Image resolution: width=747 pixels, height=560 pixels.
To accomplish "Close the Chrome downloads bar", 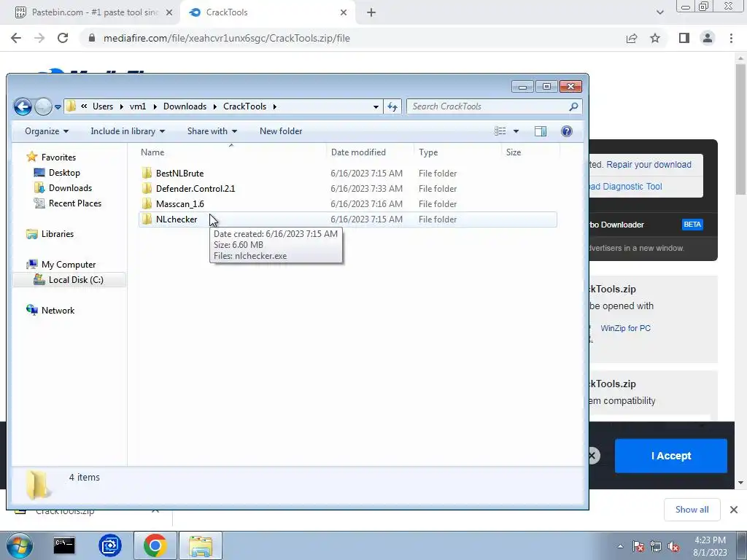I will click(734, 510).
